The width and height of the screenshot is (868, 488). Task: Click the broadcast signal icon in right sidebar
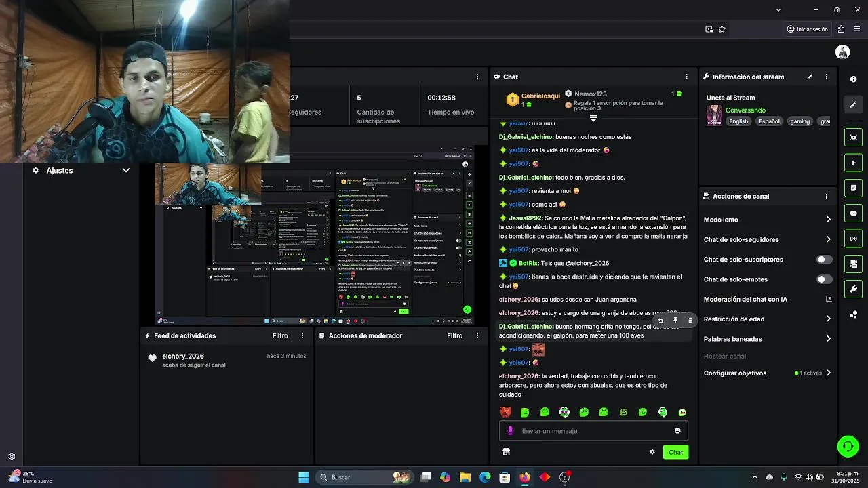click(x=853, y=238)
